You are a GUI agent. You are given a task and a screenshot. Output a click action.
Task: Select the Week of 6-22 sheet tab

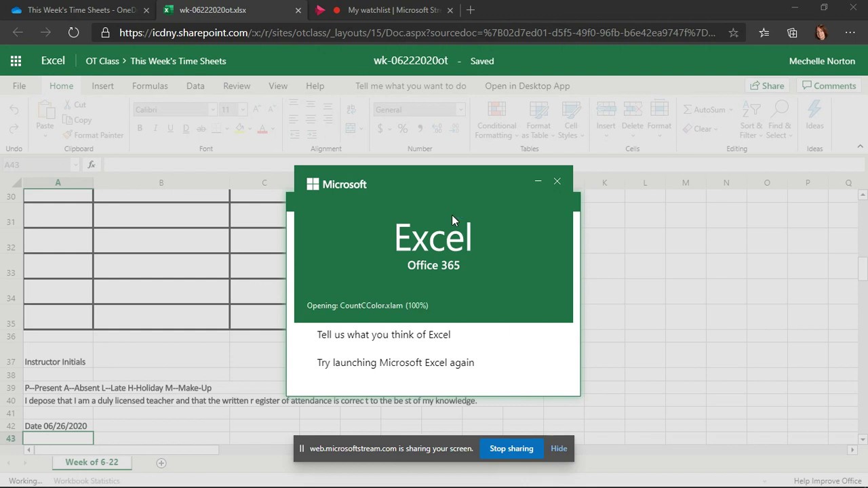(x=92, y=462)
